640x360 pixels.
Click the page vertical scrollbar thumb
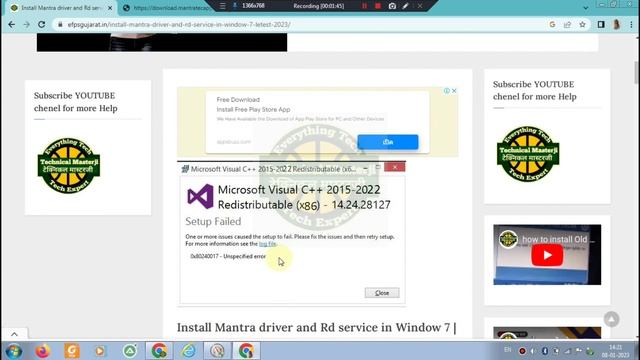point(636,73)
